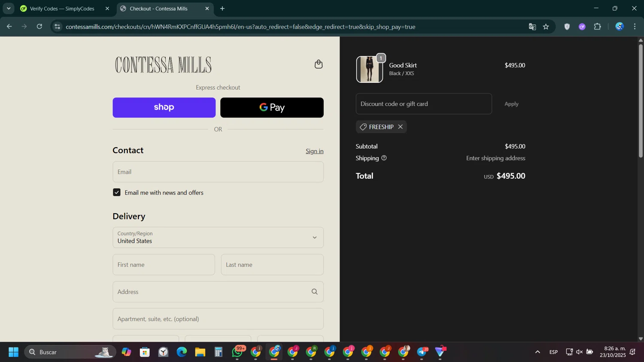Go back to the previous page
The height and width of the screenshot is (362, 644).
pos(9,27)
